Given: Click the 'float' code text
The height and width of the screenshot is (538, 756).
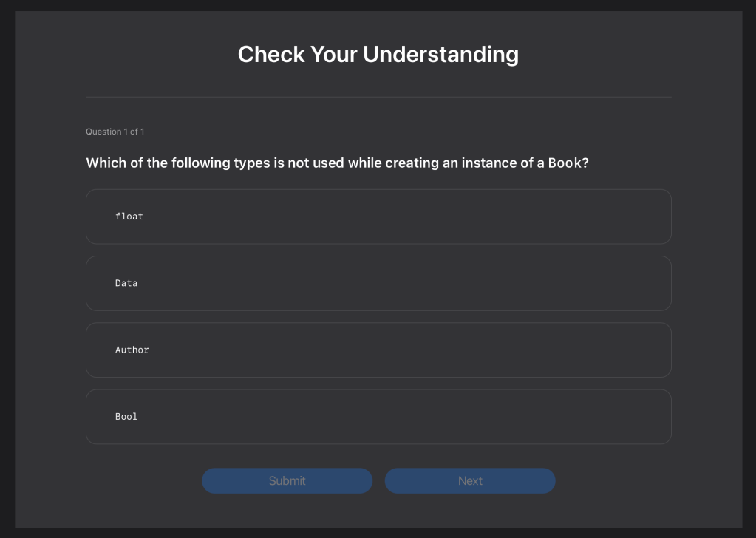Looking at the screenshot, I should (x=129, y=217).
